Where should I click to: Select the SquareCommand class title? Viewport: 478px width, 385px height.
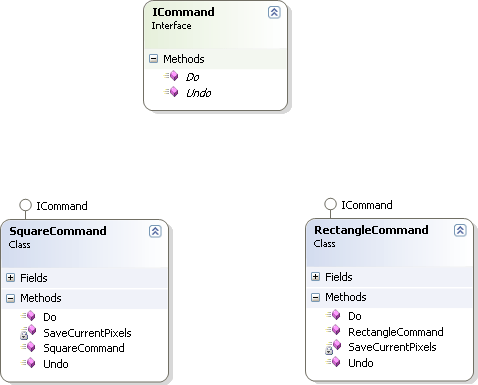coord(58,231)
